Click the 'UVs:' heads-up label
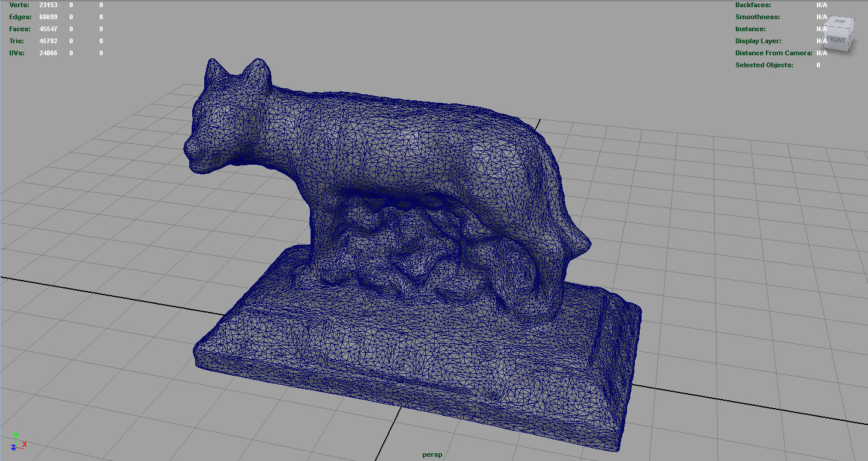The width and height of the screenshot is (868, 461). pos(17,53)
